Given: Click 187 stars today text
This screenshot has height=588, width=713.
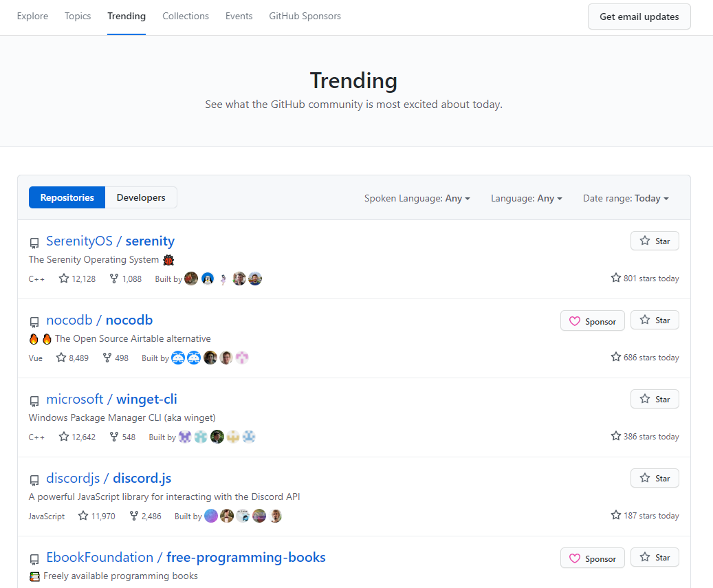Looking at the screenshot, I should [x=645, y=515].
